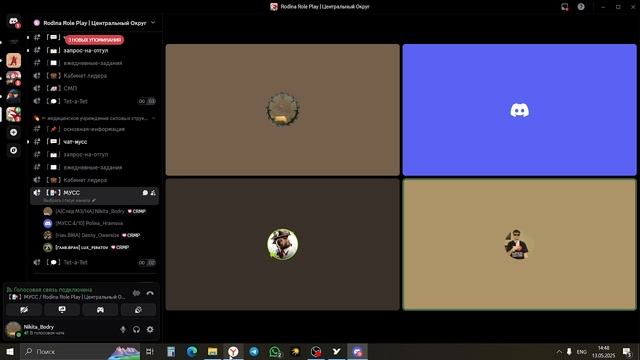640x360 pixels.
Task: Open the soundboard in voice panel
Action: (x=138, y=310)
